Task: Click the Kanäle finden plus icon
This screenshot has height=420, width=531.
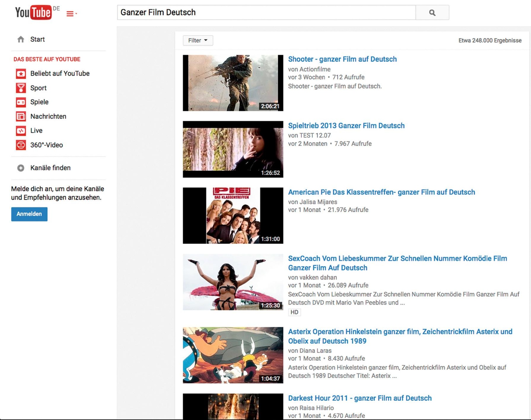Action: pos(21,168)
